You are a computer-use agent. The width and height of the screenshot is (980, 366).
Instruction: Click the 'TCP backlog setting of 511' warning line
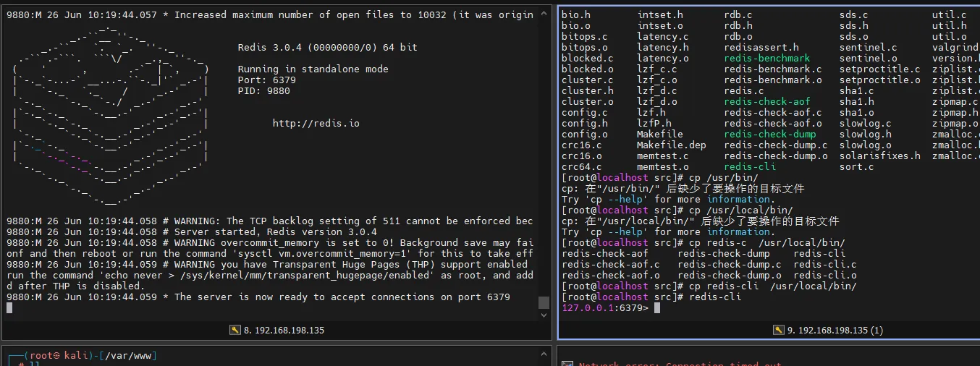click(270, 221)
